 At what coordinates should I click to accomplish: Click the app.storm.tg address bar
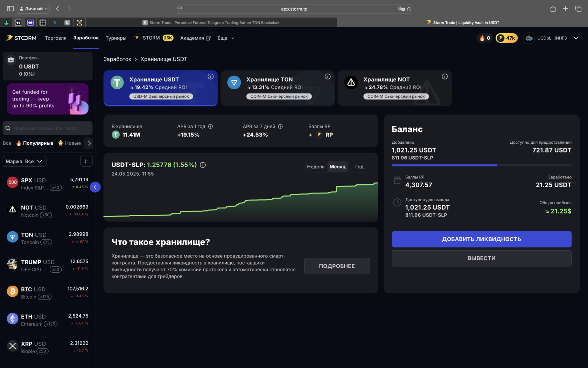pyautogui.click(x=294, y=9)
